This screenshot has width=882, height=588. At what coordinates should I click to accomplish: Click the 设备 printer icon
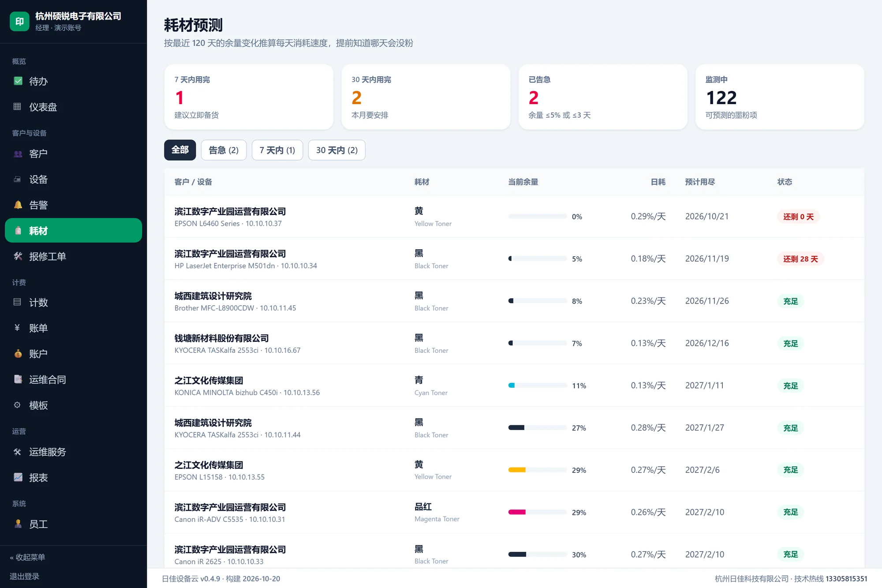pyautogui.click(x=17, y=180)
